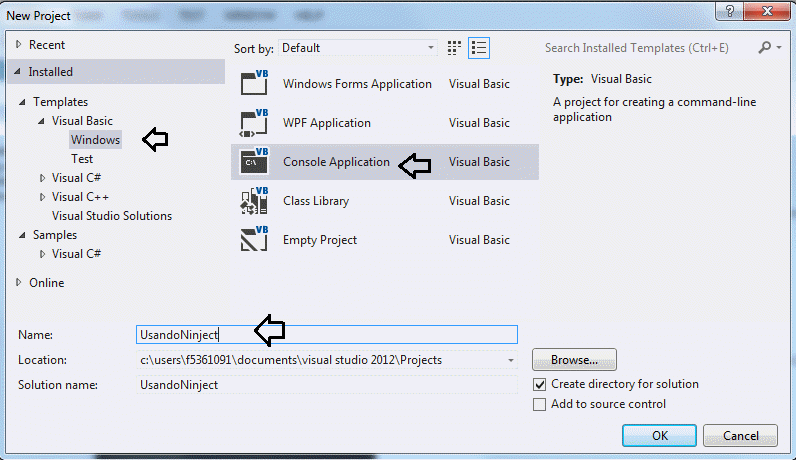Image resolution: width=796 pixels, height=460 pixels.
Task: Click the OK button
Action: coord(659,436)
